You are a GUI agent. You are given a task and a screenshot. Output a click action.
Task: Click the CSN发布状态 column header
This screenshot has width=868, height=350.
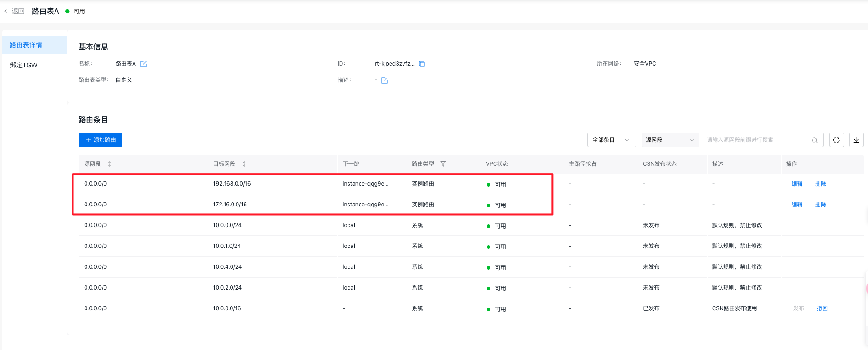(x=660, y=164)
